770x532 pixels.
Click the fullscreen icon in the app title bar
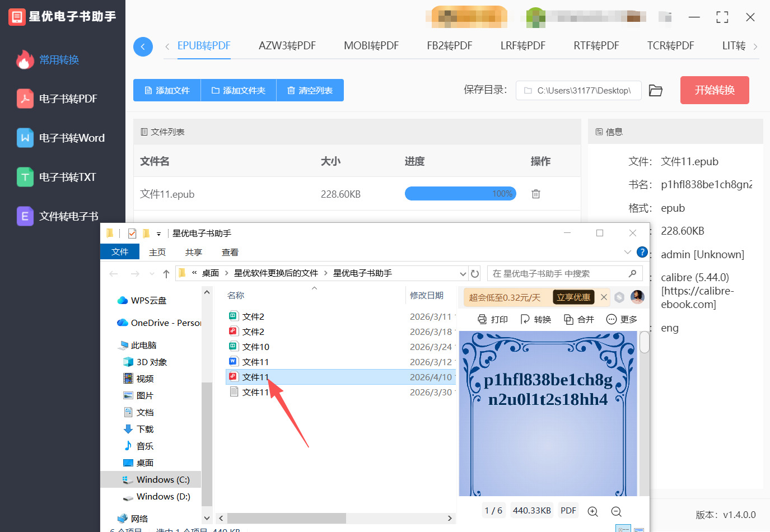[722, 17]
